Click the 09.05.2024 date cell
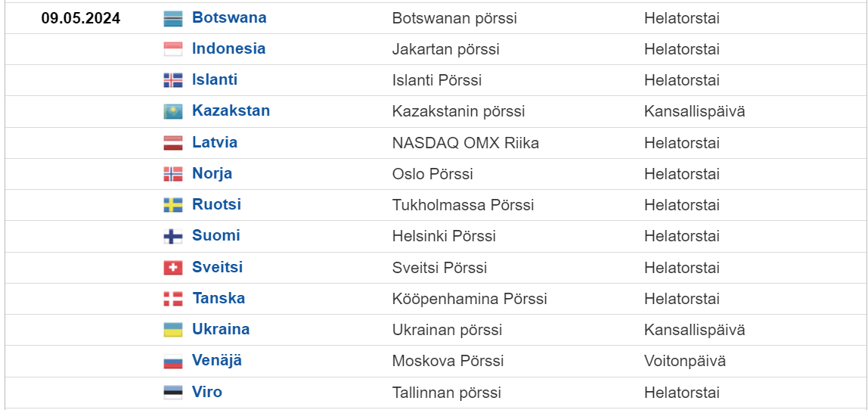 click(81, 18)
